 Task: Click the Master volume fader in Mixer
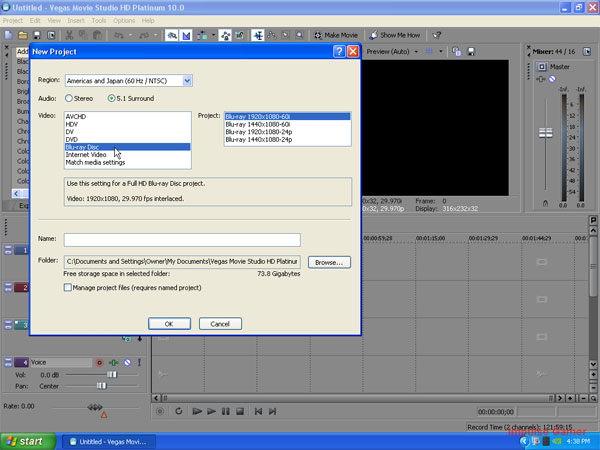(545, 133)
